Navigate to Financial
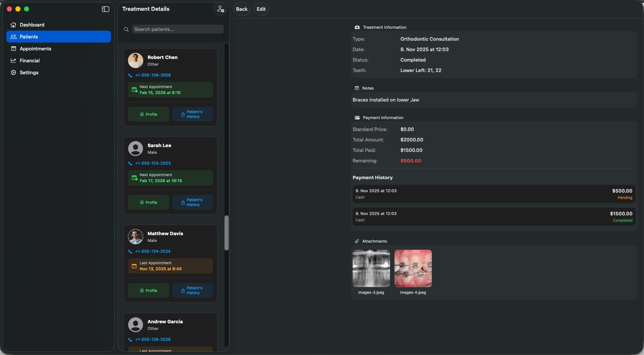Screen dimensions: 644x355 pos(29,60)
